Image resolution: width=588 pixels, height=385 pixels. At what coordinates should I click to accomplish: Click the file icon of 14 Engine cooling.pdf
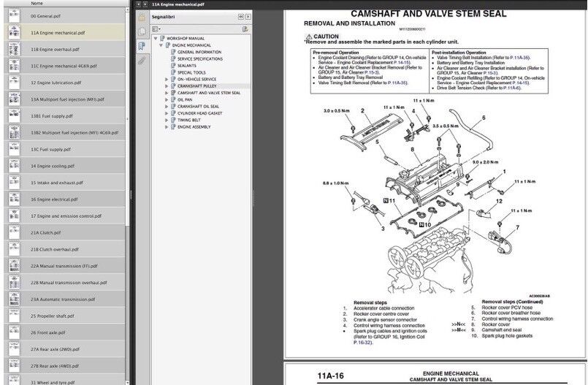[15, 166]
